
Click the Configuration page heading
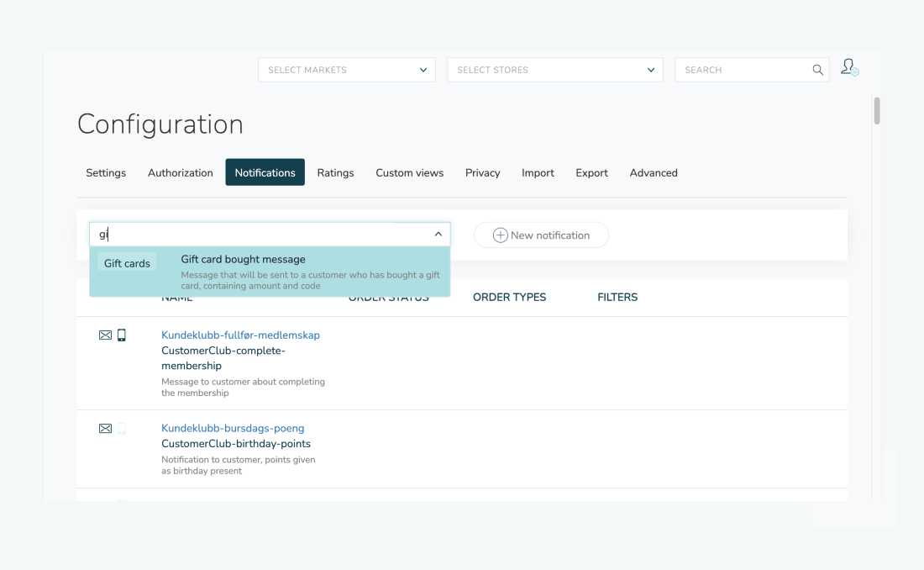point(160,124)
